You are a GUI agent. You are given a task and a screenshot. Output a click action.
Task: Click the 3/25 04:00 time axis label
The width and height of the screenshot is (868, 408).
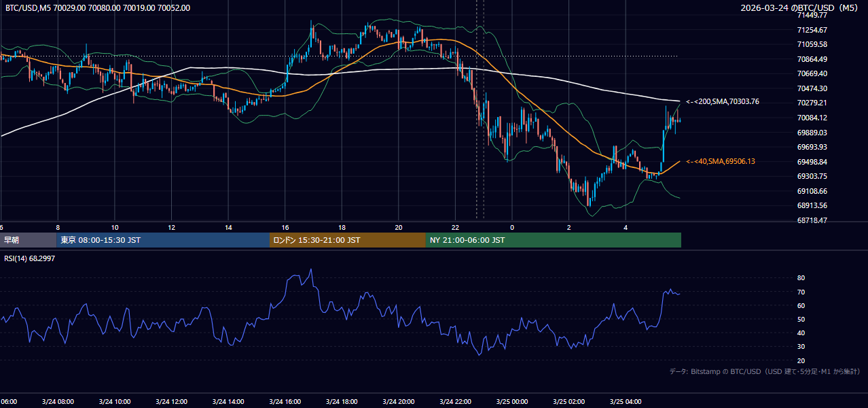626,402
